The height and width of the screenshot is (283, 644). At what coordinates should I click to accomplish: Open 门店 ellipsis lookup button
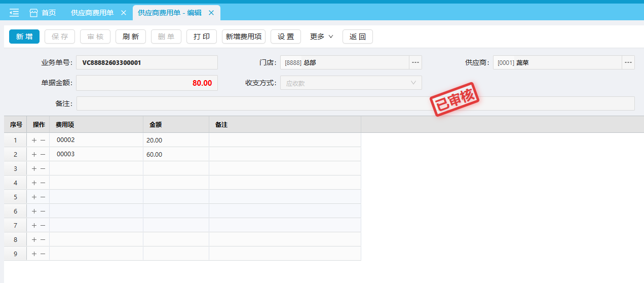click(x=415, y=62)
